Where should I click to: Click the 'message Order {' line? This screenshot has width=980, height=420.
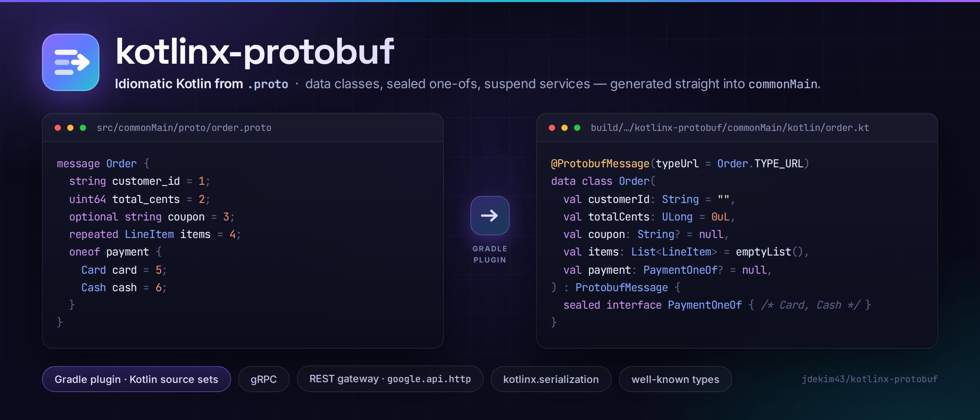pyautogui.click(x=103, y=163)
